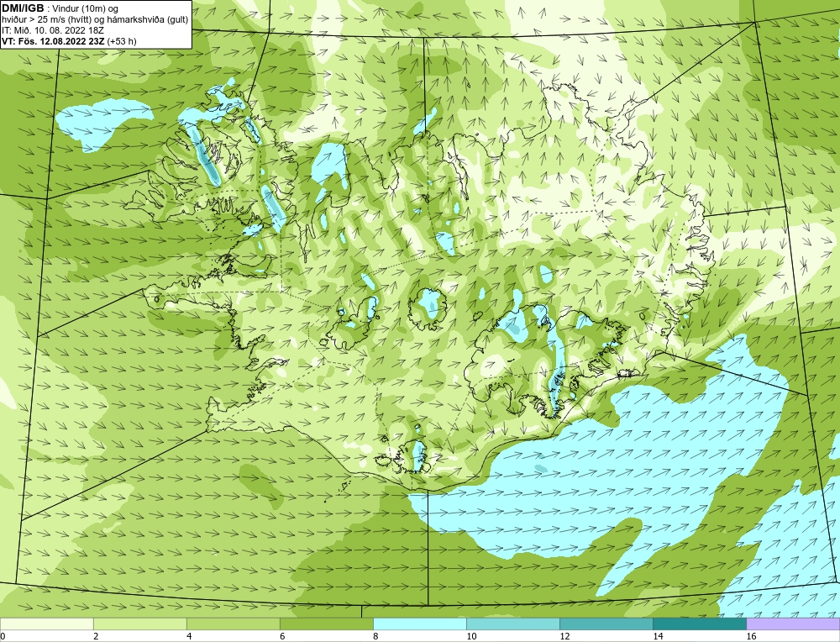Click the legend label 14

[658, 636]
